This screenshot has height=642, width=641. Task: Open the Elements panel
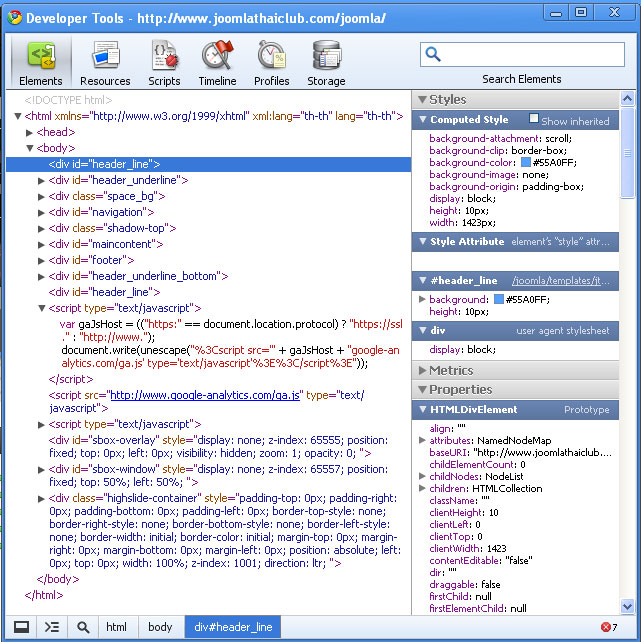[41, 63]
